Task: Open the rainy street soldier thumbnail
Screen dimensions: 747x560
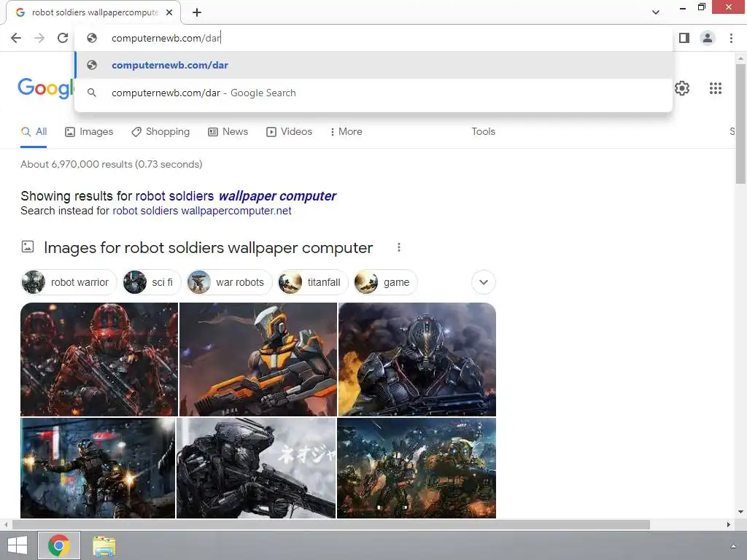Action: click(x=98, y=468)
